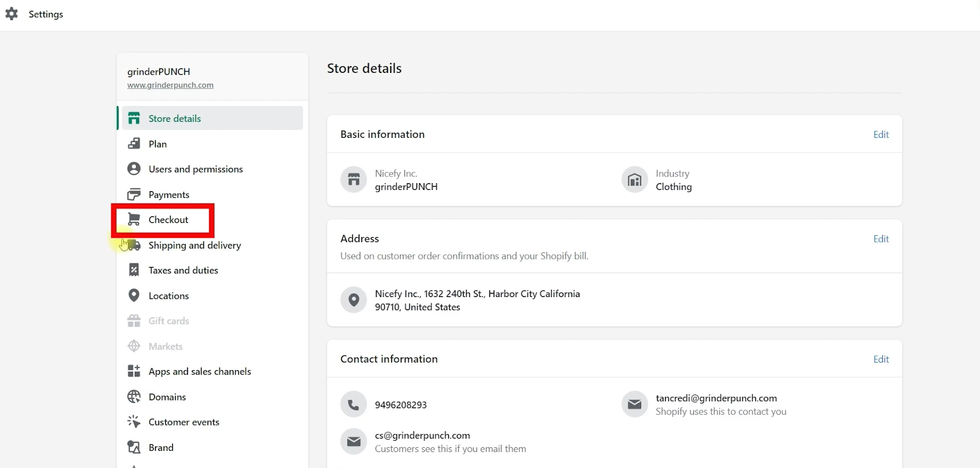Edit the store Address

click(x=881, y=239)
